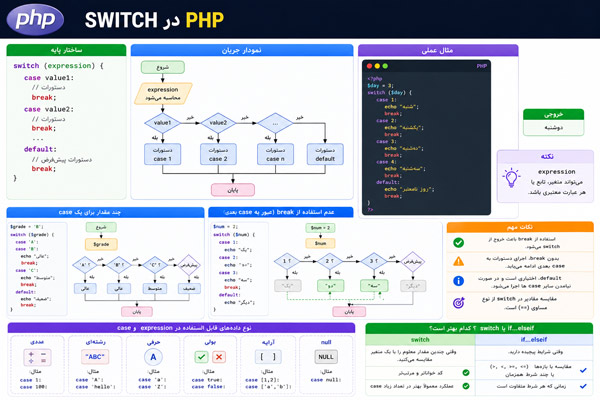
Task: Click the 'B' ? decision diamond
Action: 119,265
